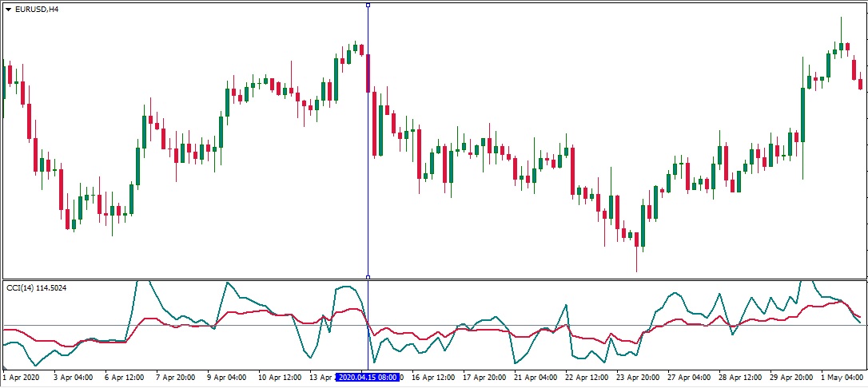The width and height of the screenshot is (868, 388).
Task: Click the 6 Apr 12:00 axis label
Action: 124,378
